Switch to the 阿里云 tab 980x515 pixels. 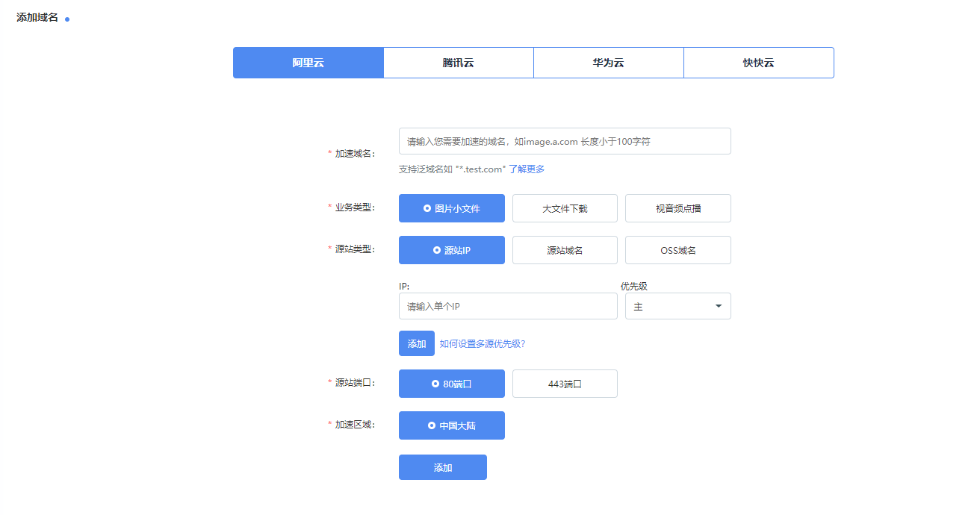[x=308, y=63]
